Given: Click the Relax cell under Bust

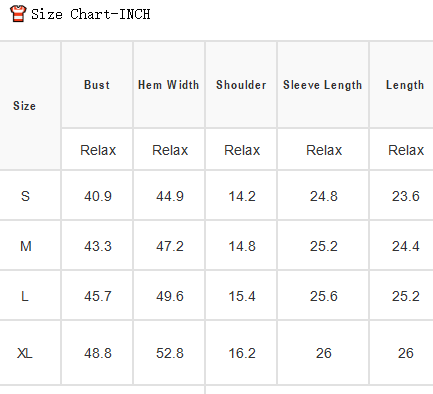Looking at the screenshot, I should (x=98, y=150).
